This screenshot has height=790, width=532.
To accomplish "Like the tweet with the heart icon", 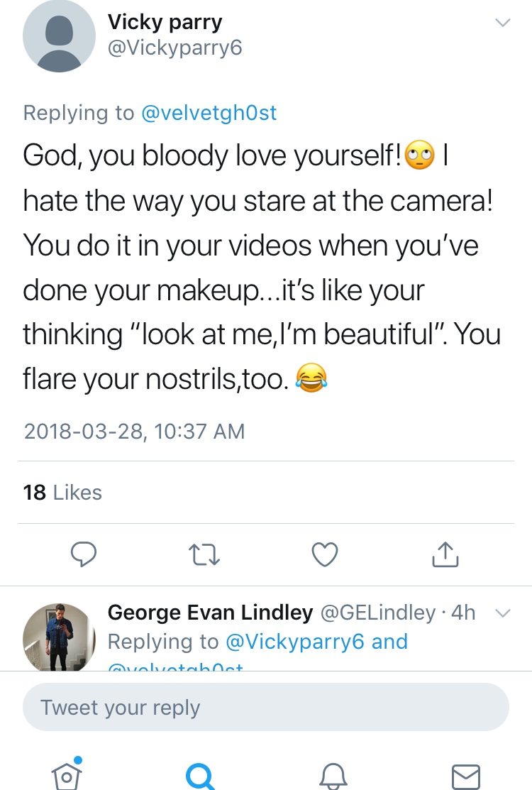I will (x=325, y=554).
